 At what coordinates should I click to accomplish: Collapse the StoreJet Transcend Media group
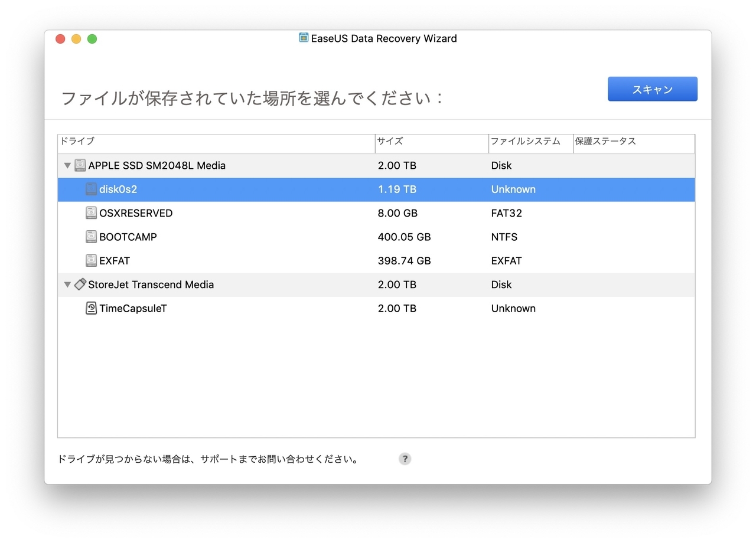click(67, 284)
